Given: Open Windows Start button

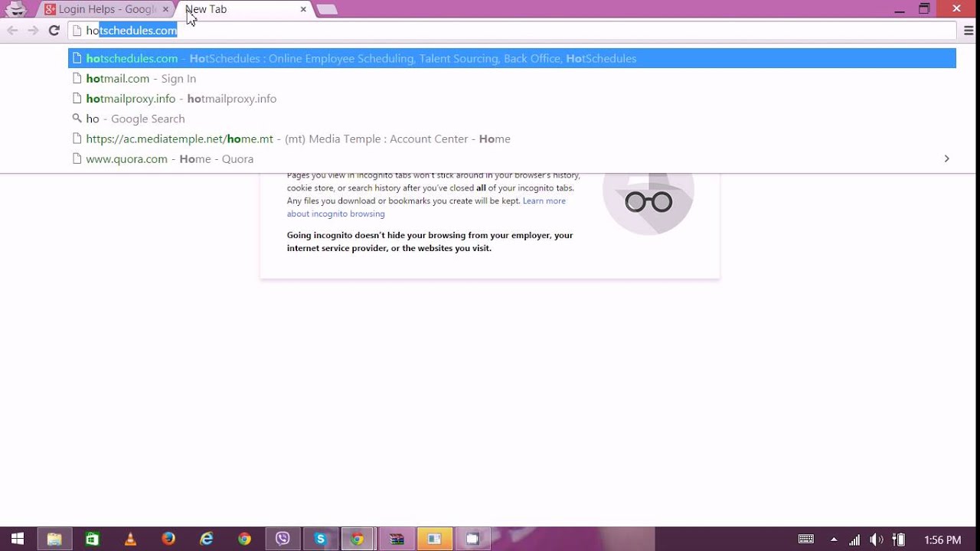Looking at the screenshot, I should [x=17, y=539].
